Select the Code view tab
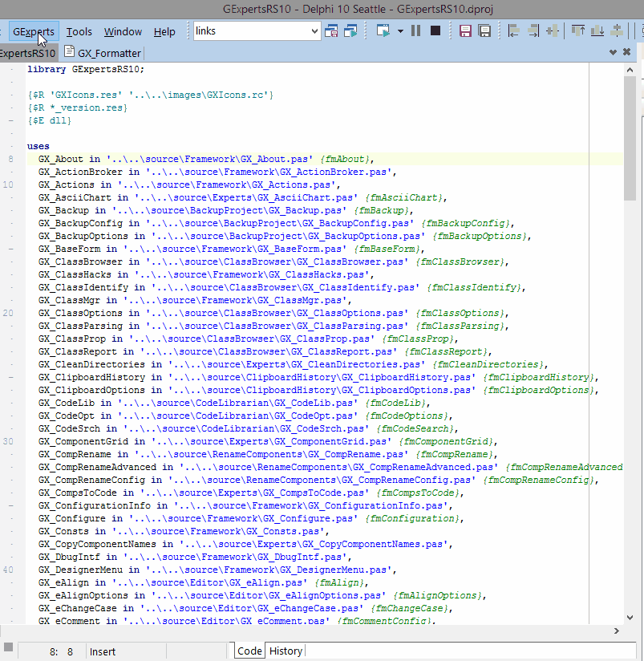This screenshot has width=644, height=661. pyautogui.click(x=249, y=651)
